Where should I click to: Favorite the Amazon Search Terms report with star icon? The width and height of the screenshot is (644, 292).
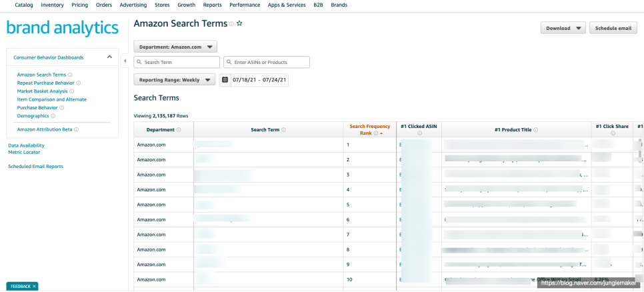(x=239, y=24)
